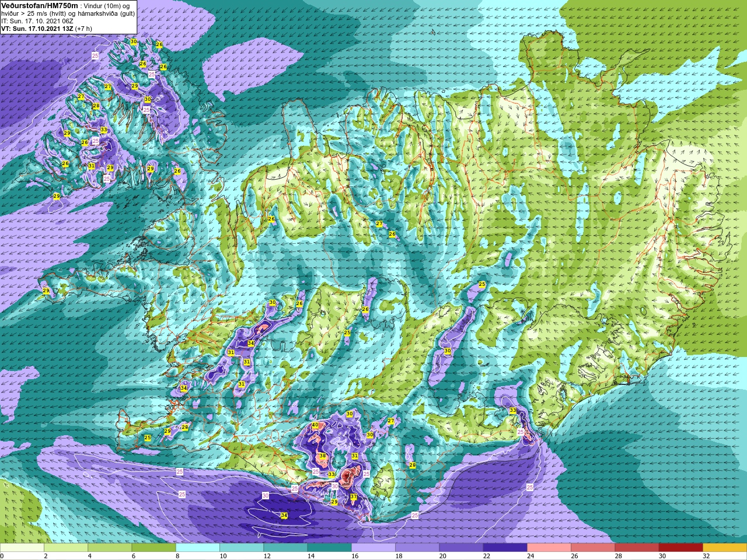Image resolution: width=747 pixels, height=560 pixels.
Task: Click the 24–26 m/s light pink legend swatch
Action: (549, 548)
